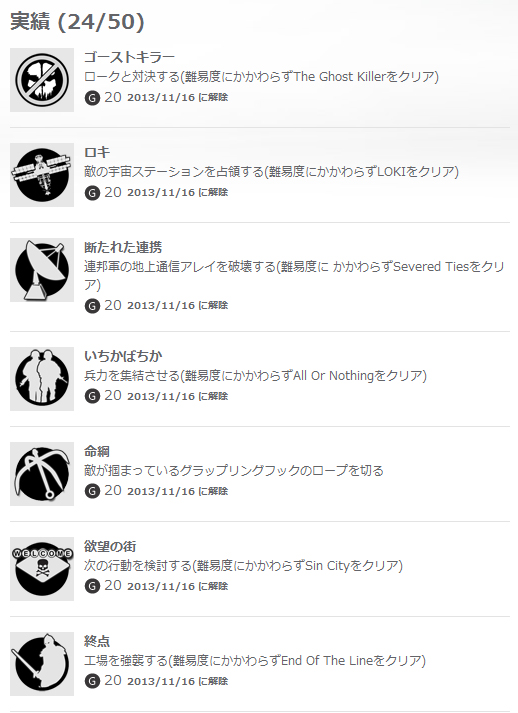Open the ゴーストキラー achievement title
518x713 pixels.
click(129, 57)
